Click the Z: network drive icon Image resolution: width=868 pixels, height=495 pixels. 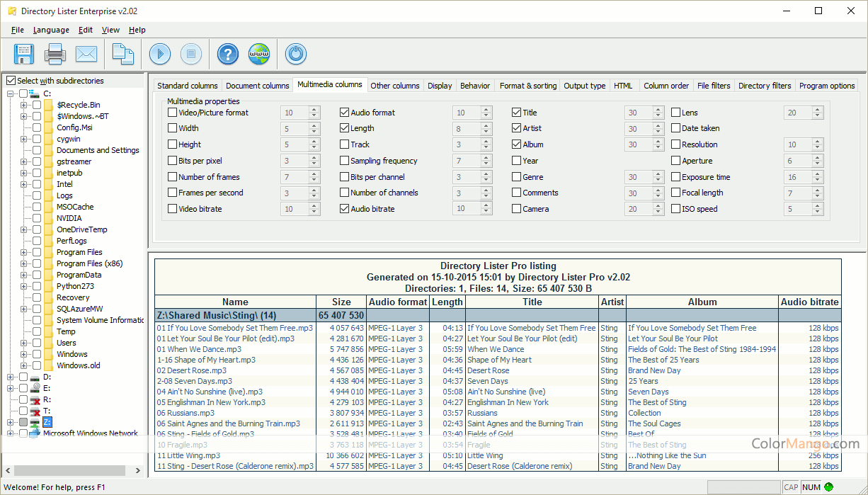coord(36,422)
